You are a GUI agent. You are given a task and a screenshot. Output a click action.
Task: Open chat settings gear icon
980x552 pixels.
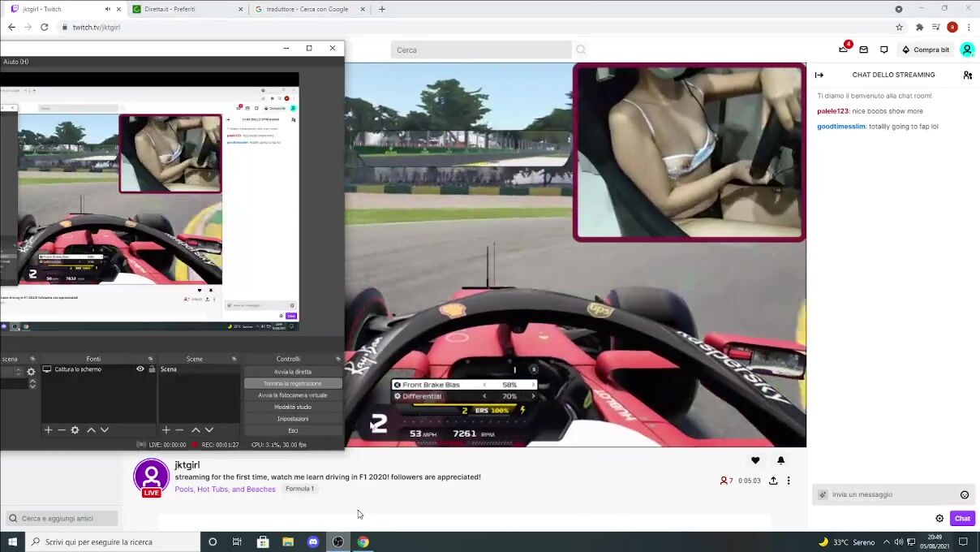(x=939, y=518)
